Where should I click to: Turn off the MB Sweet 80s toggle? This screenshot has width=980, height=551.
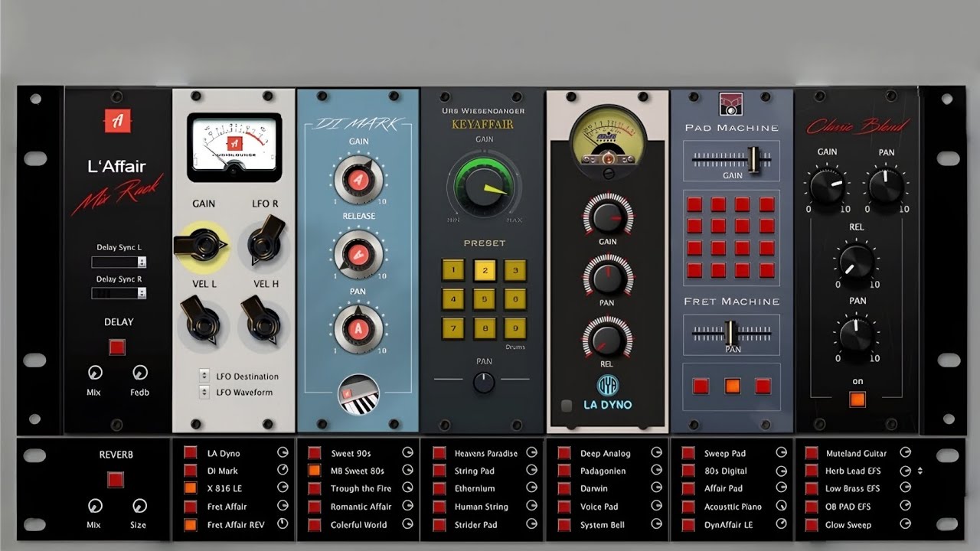click(x=314, y=471)
